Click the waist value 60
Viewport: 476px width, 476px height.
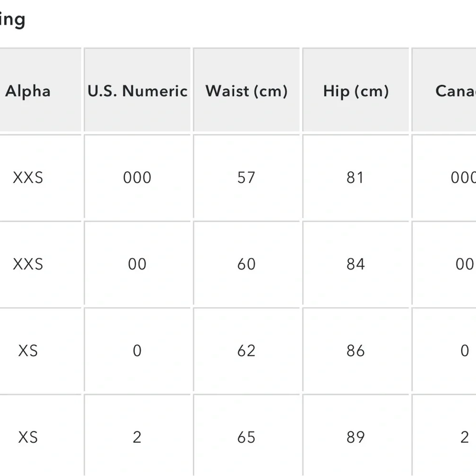pyautogui.click(x=246, y=263)
